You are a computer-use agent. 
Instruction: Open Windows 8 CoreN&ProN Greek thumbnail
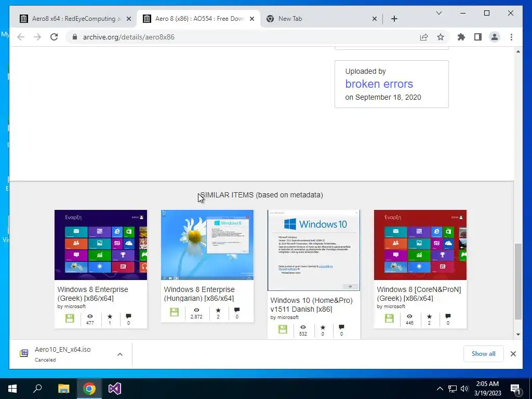(420, 245)
